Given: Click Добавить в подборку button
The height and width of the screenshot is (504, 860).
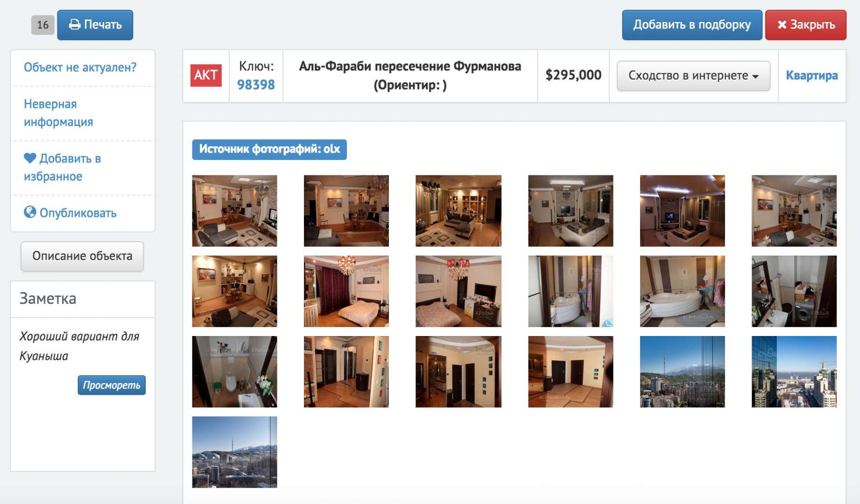Looking at the screenshot, I should pyautogui.click(x=692, y=25).
